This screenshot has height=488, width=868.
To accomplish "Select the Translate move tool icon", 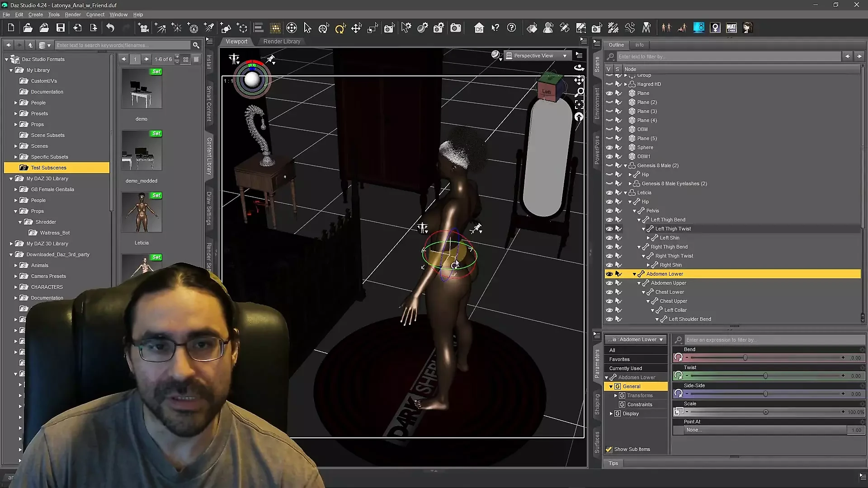I will [x=356, y=28].
